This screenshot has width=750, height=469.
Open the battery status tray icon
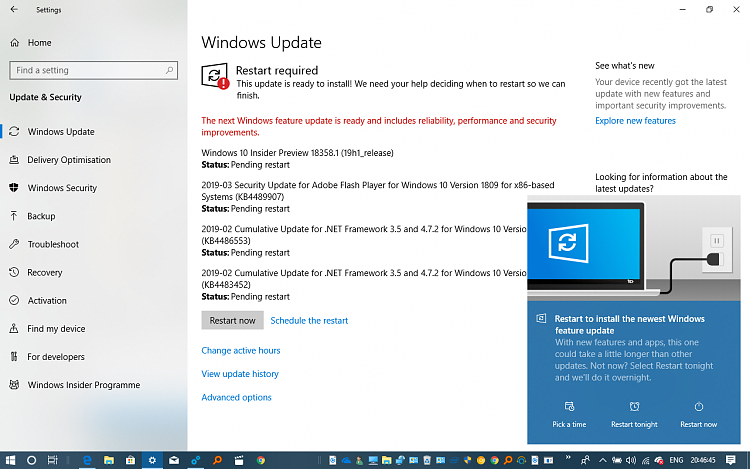[617, 460]
